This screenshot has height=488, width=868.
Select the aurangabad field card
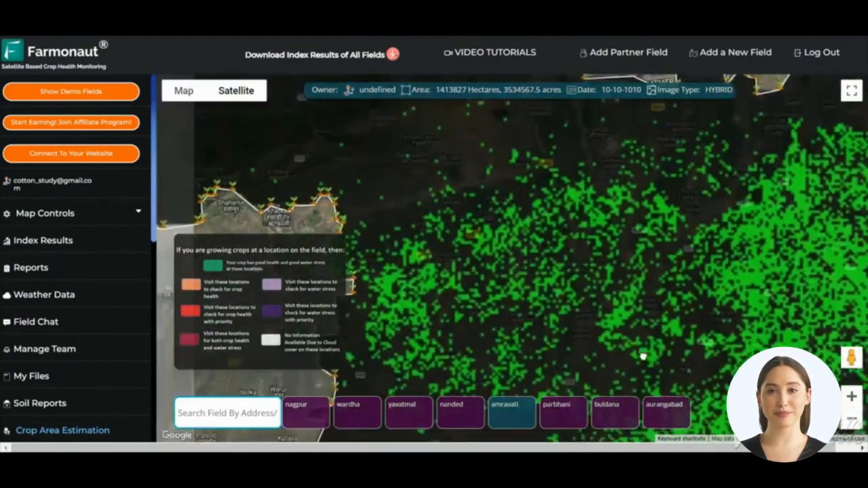pos(667,412)
